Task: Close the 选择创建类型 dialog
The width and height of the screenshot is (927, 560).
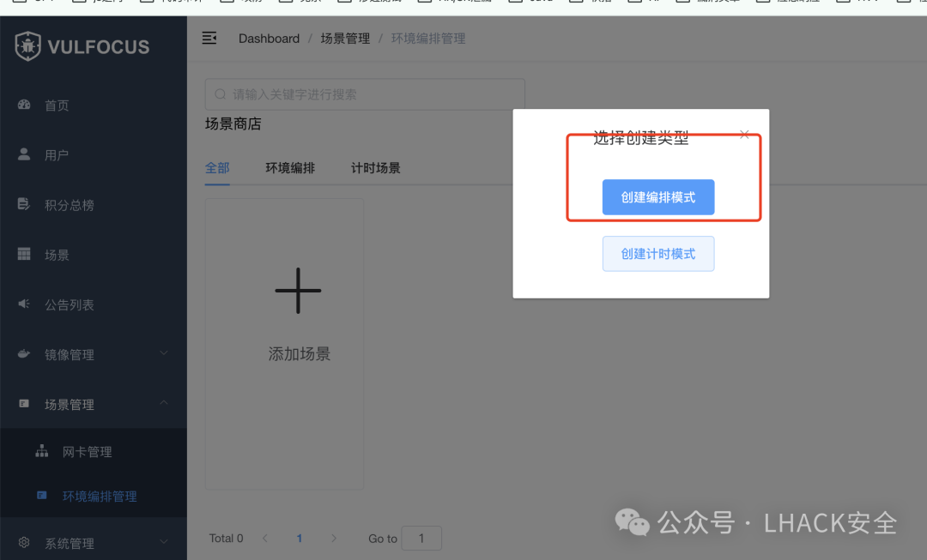Action: (x=744, y=135)
